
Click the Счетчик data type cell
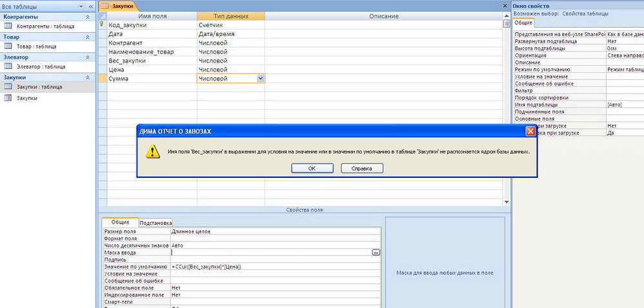click(x=231, y=25)
